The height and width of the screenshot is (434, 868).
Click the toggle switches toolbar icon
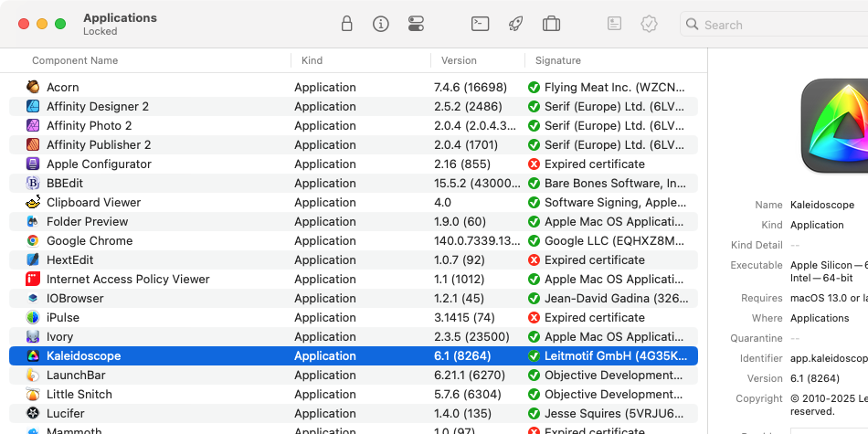[416, 25]
